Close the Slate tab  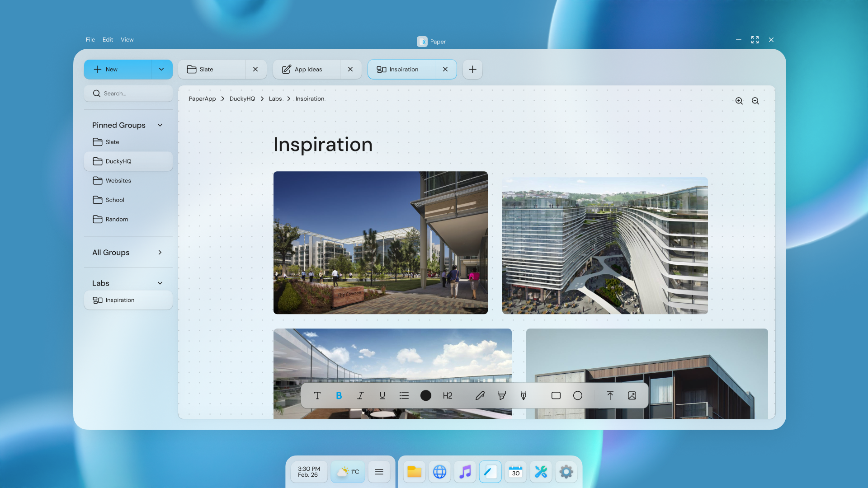(x=255, y=70)
